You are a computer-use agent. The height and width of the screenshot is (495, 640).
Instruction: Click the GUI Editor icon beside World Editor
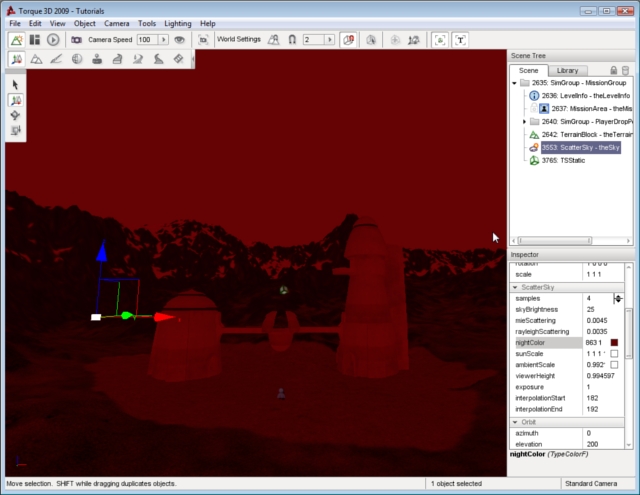(x=35, y=40)
